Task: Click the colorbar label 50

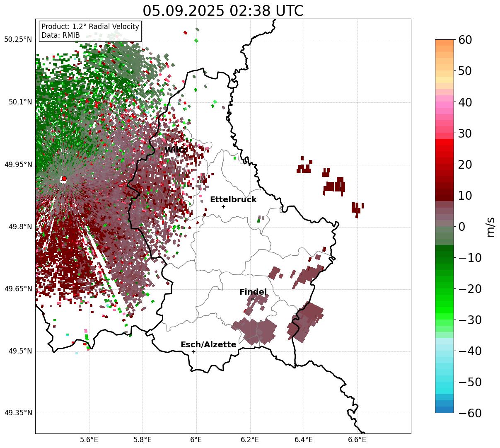Action: click(x=465, y=71)
